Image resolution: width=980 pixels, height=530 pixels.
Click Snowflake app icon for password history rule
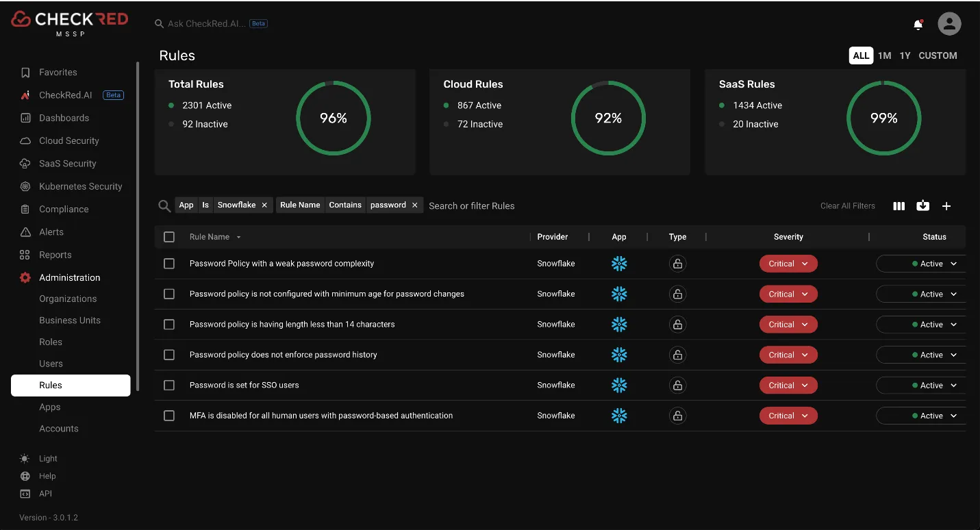point(619,355)
